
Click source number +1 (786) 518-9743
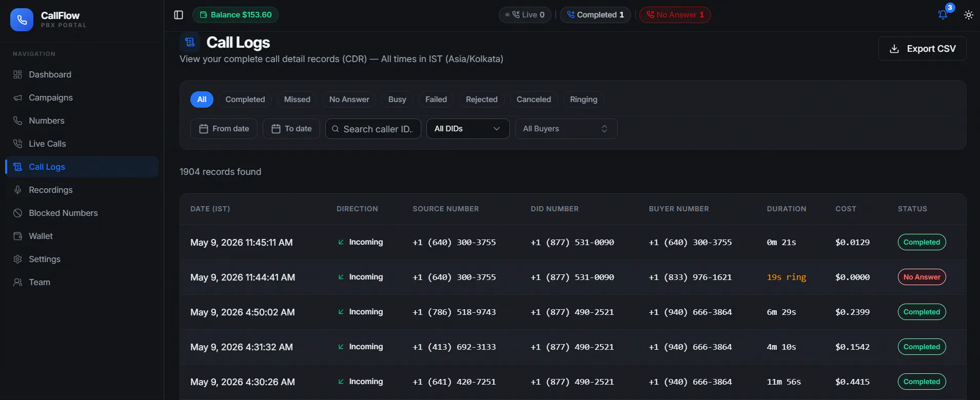[454, 312]
